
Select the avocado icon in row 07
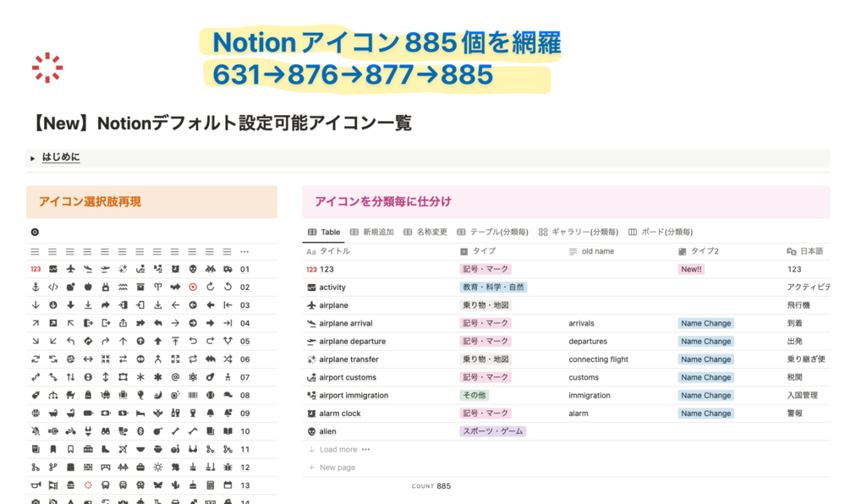point(211,377)
